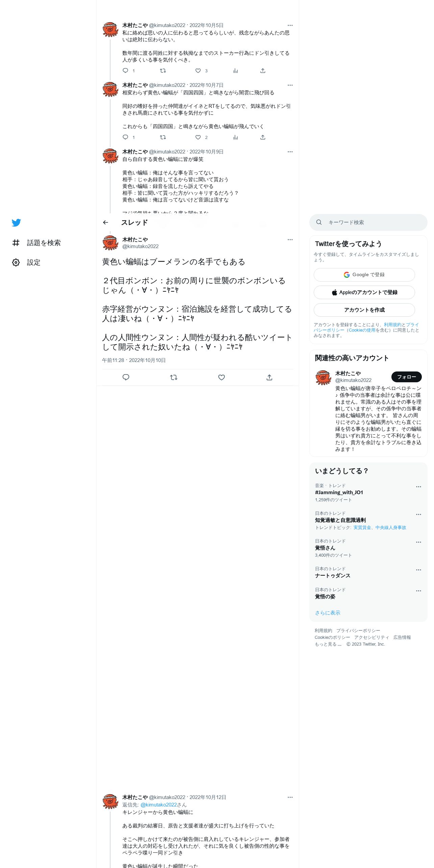Image resolution: width=434 pixels, height=868 pixels.
Task: Like the October 7 tweet showing 2 likes
Action: (x=198, y=137)
